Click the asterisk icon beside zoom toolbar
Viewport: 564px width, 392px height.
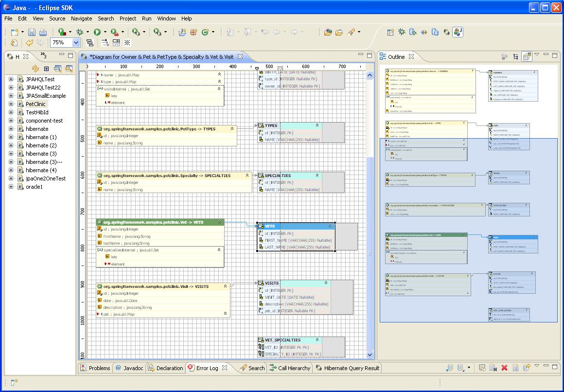pyautogui.click(x=127, y=43)
